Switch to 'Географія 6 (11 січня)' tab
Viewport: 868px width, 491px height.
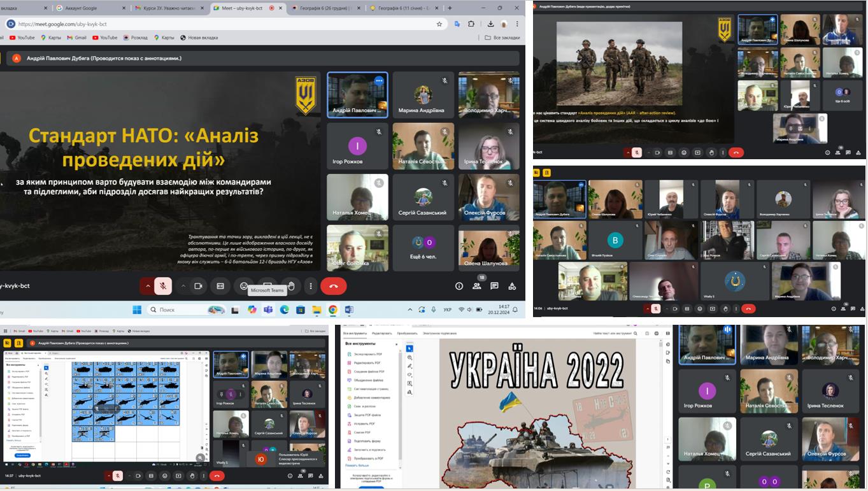[404, 8]
